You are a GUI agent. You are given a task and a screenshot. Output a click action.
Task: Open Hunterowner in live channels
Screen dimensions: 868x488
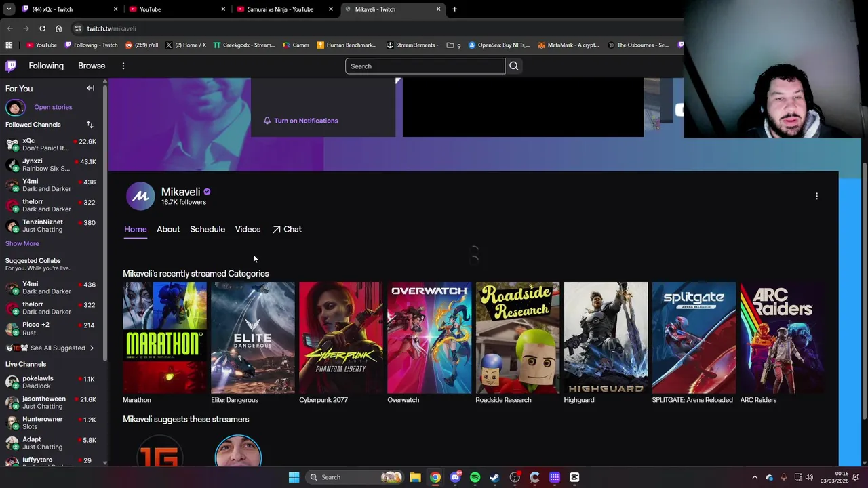point(51,423)
